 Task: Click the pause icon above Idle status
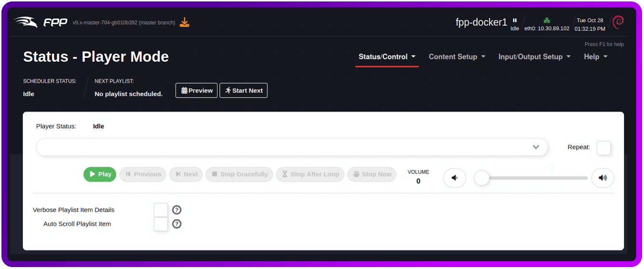pyautogui.click(x=515, y=21)
